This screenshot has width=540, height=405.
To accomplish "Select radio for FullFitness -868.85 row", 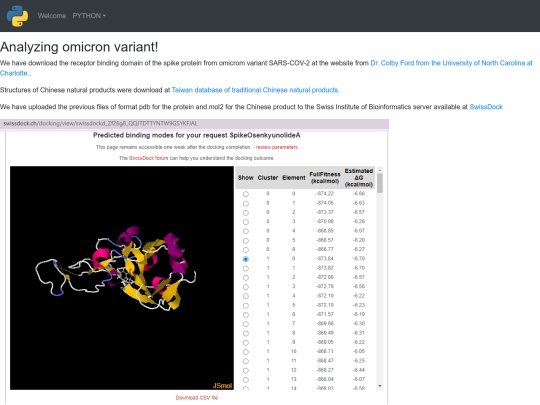I will tap(246, 231).
